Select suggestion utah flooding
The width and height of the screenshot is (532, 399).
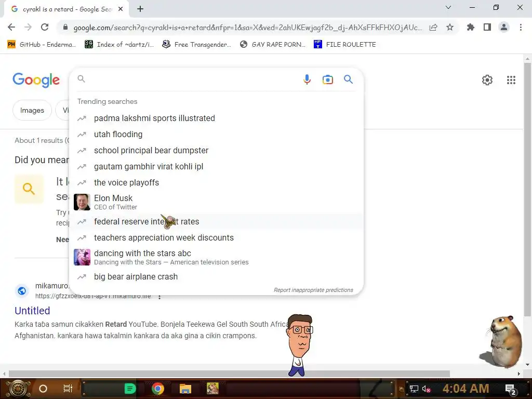pos(217,135)
